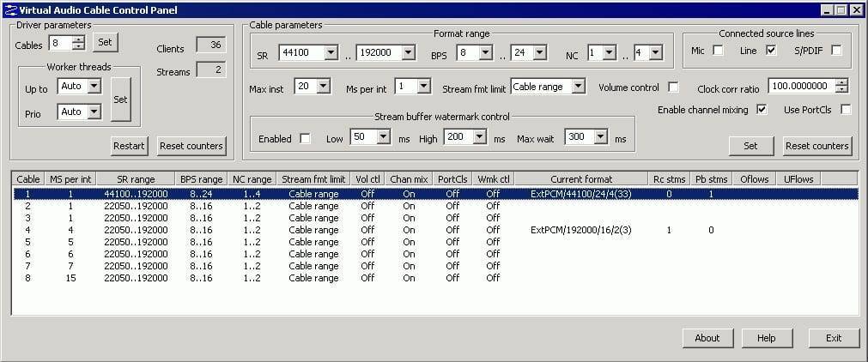This screenshot has width=868, height=362.
Task: Click the Virtual Audio Cable title bar icon
Action: pyautogui.click(x=9, y=10)
